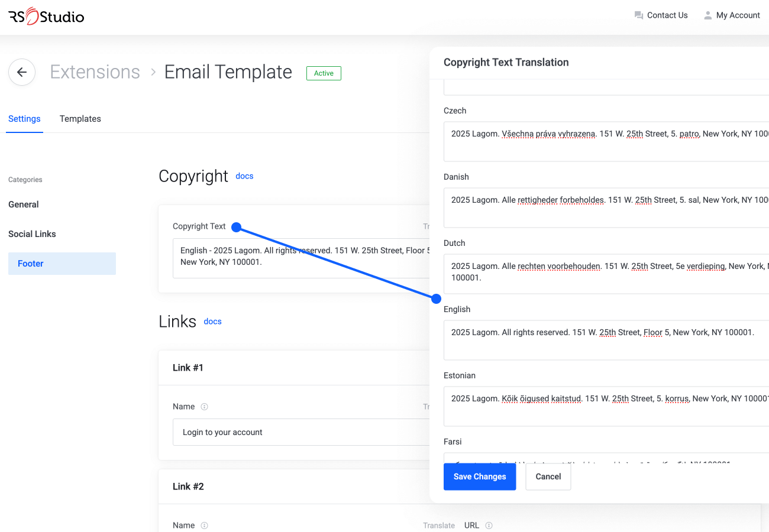Click the Czech translation text field

(x=606, y=142)
